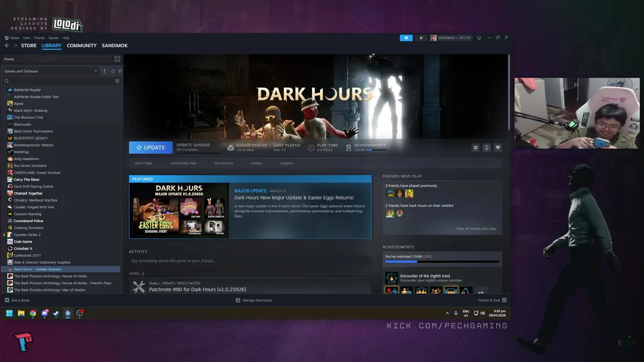This screenshot has height=362, width=644.
Task: Open the Games menu
Action: (x=53, y=38)
